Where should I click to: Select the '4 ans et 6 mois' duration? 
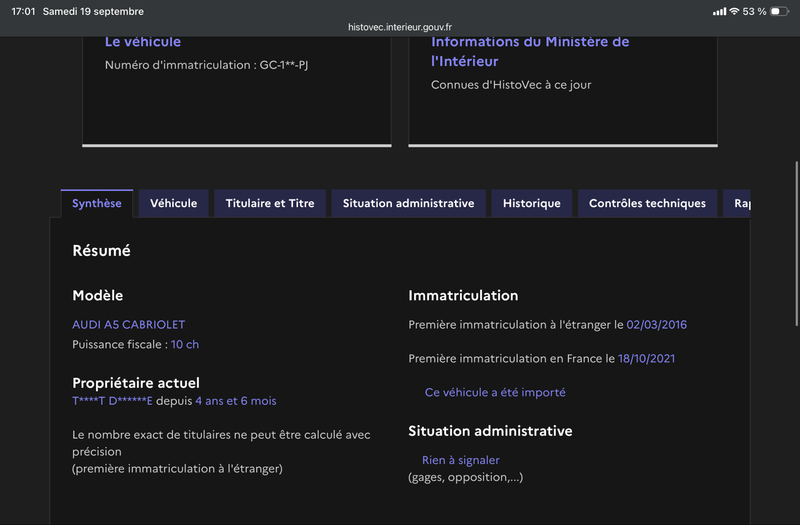pyautogui.click(x=236, y=401)
